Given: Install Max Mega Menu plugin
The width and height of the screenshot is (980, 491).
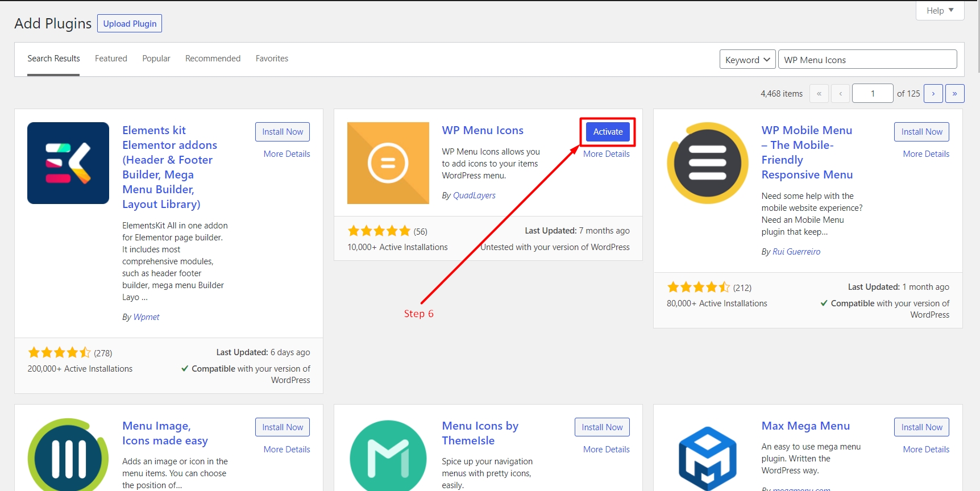Looking at the screenshot, I should tap(921, 427).
